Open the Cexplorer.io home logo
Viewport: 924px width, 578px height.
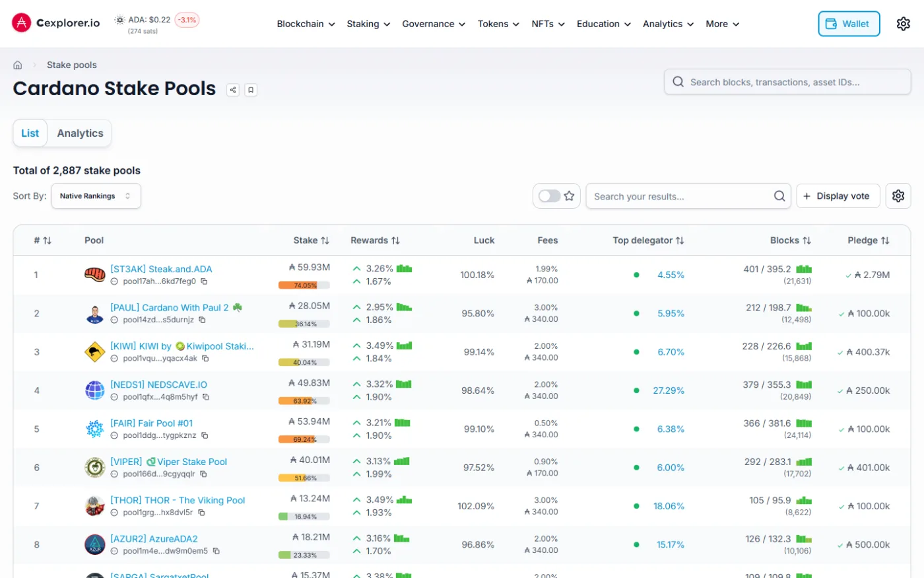(x=56, y=23)
